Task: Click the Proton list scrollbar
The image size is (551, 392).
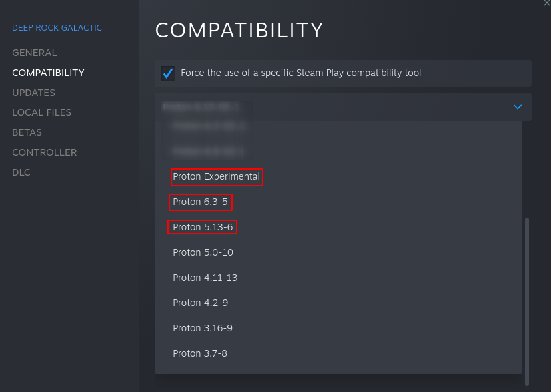Action: tap(527, 299)
